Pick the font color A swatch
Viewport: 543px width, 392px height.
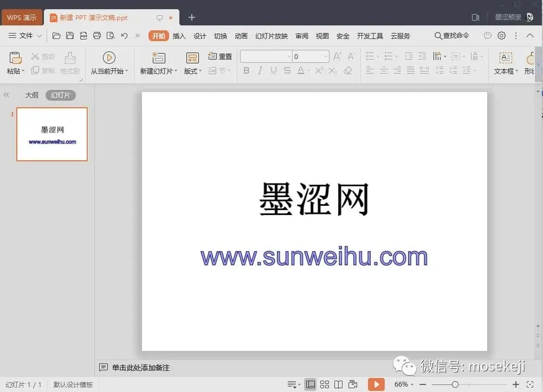(301, 70)
